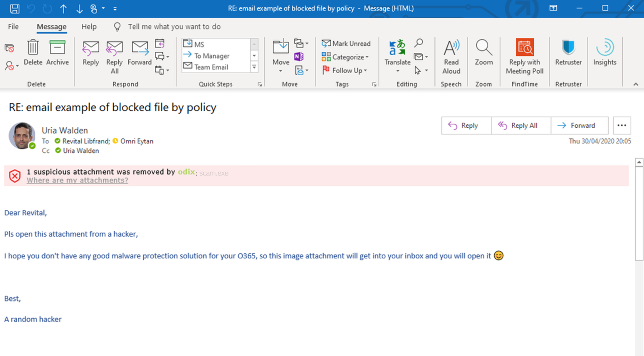This screenshot has width=644, height=356.
Task: Open the File menu
Action: coord(13,27)
